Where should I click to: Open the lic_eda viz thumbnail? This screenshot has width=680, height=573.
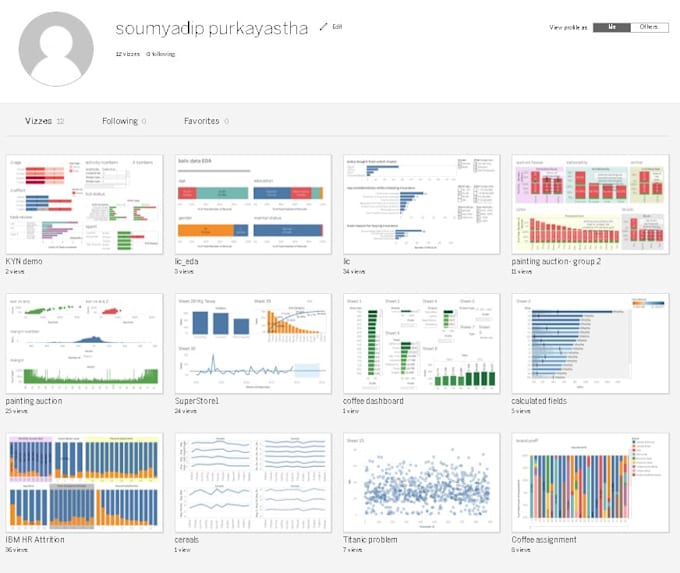pyautogui.click(x=253, y=204)
